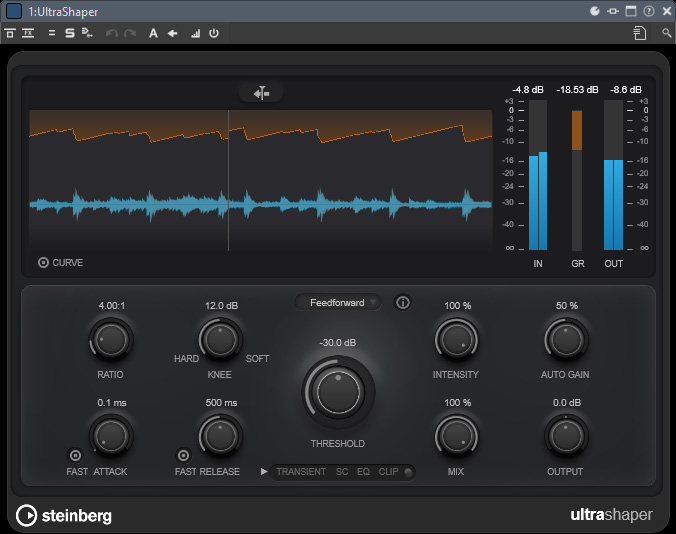Click the info circle icon next to Feedforward
Viewport: 676px width, 534px height.
click(x=403, y=303)
